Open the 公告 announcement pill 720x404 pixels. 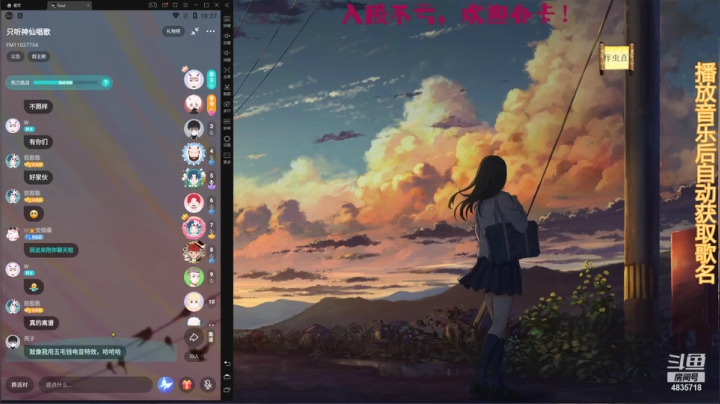click(15, 56)
